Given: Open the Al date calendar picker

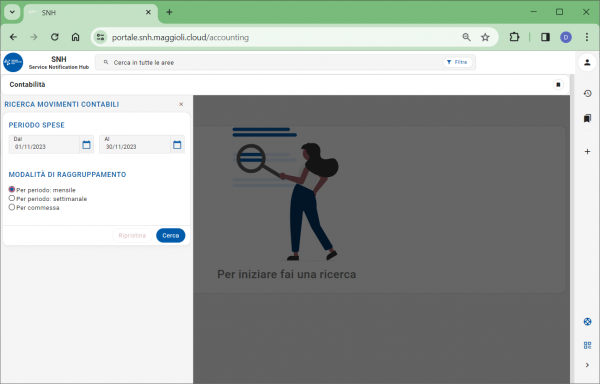Looking at the screenshot, I should click(x=177, y=145).
